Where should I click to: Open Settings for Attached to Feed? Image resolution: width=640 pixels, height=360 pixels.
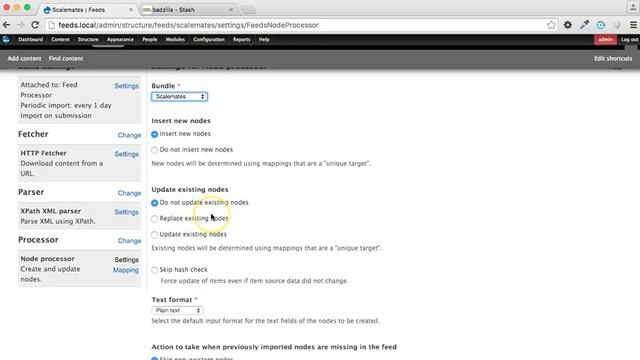[x=127, y=86]
